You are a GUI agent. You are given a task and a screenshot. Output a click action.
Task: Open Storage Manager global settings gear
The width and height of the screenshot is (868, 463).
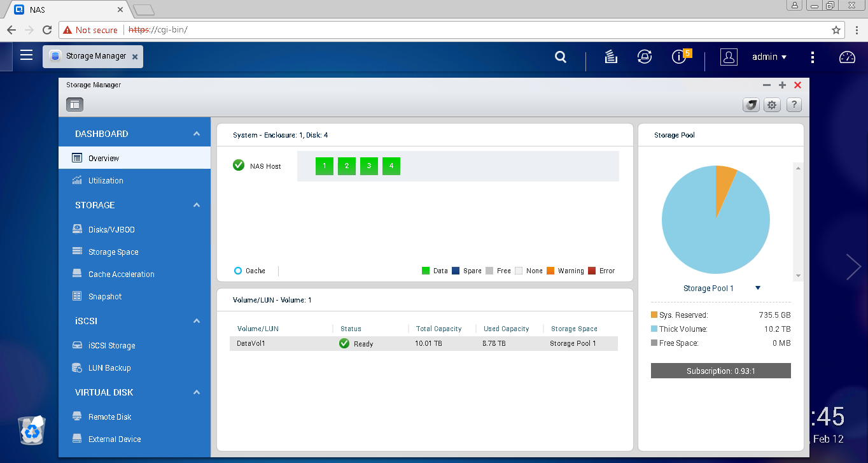tap(772, 105)
